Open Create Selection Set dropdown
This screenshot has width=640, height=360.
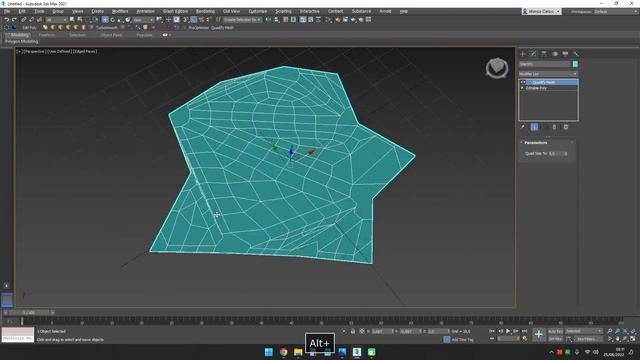pyautogui.click(x=242, y=20)
